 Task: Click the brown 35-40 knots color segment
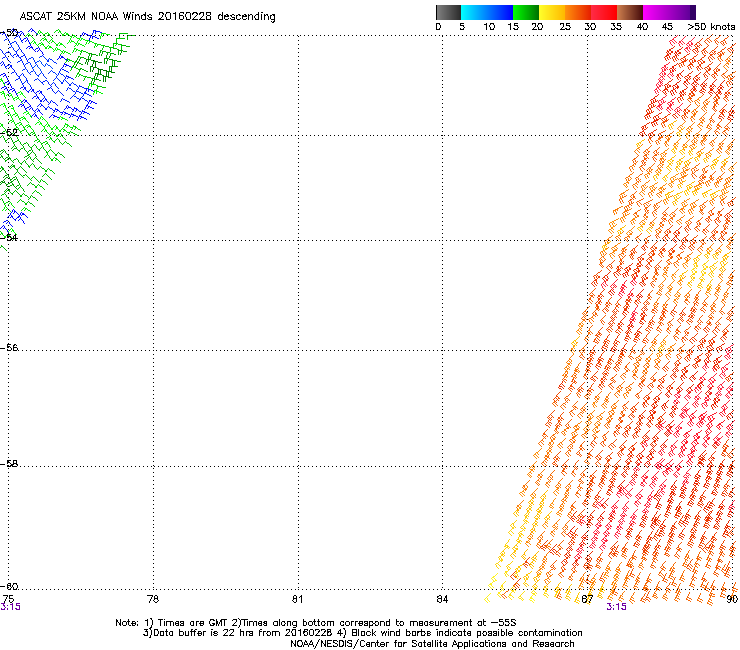(630, 12)
